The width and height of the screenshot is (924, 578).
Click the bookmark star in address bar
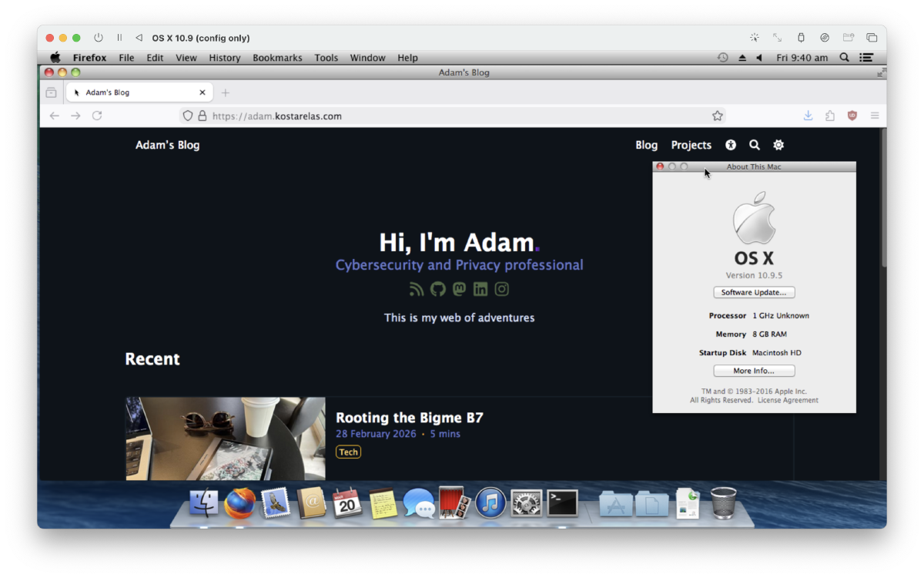point(718,116)
